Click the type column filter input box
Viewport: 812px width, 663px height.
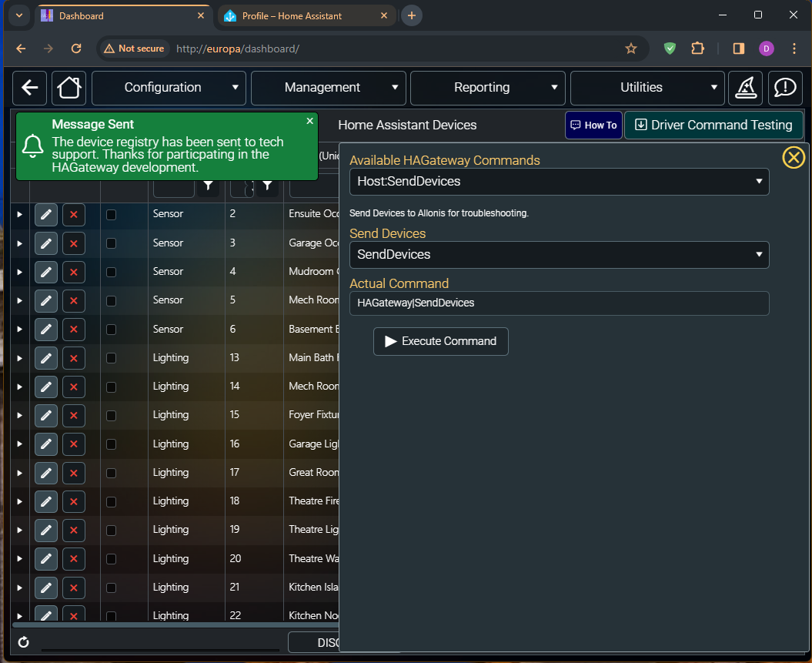[x=174, y=188]
